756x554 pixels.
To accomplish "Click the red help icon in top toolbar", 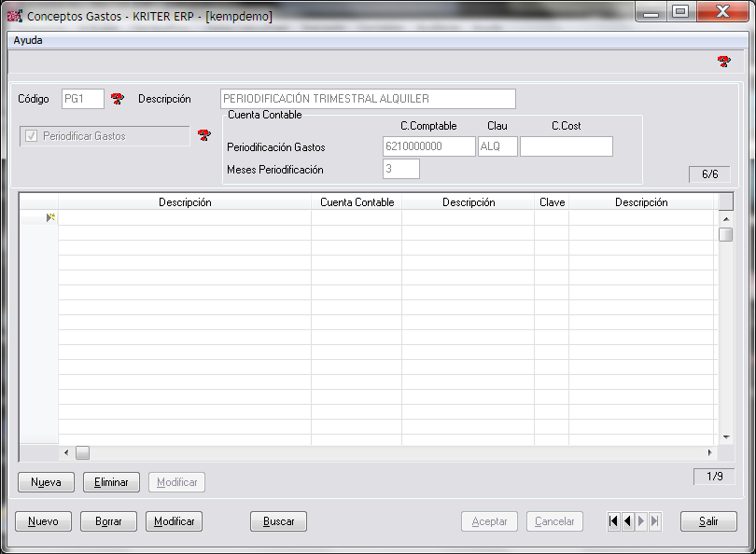I will (723, 62).
